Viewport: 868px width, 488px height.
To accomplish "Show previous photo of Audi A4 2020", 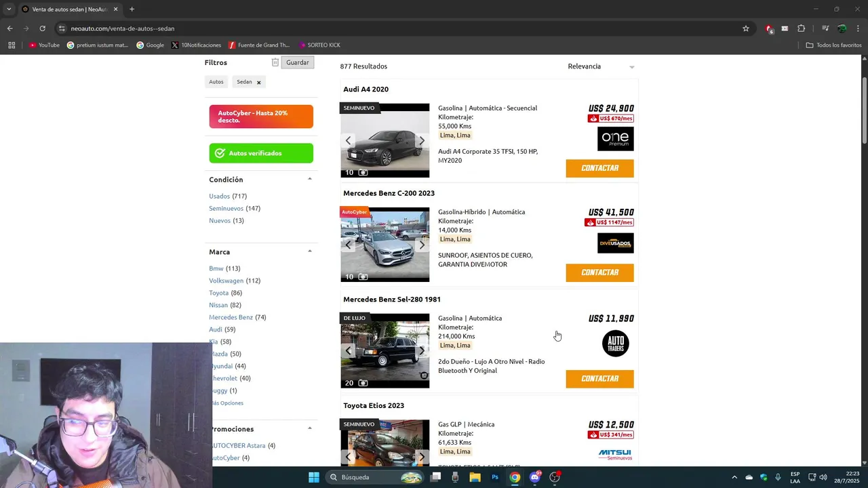I will [x=349, y=140].
